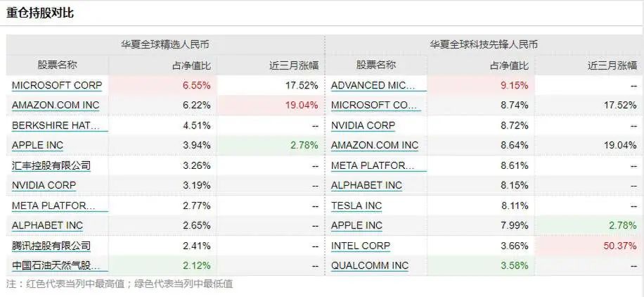Open the 汇丰控股有限公司 stock link
This screenshot has width=644, height=297.
coord(51,166)
